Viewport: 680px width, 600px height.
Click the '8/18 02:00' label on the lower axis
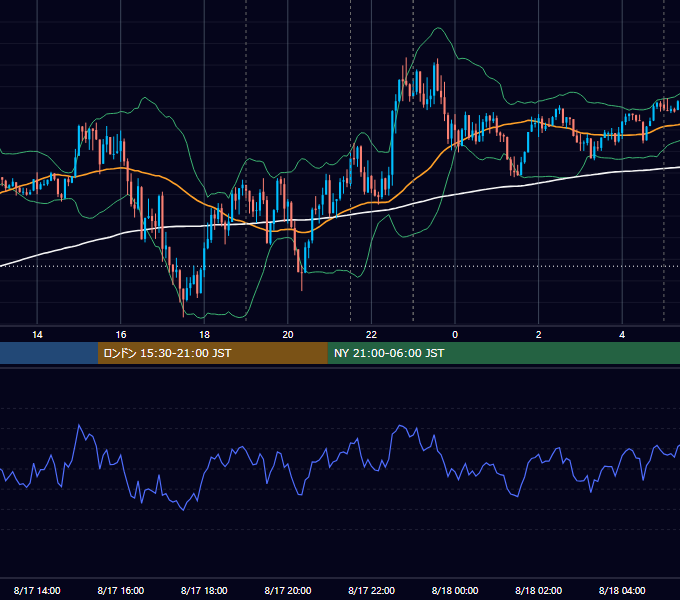pos(539,590)
